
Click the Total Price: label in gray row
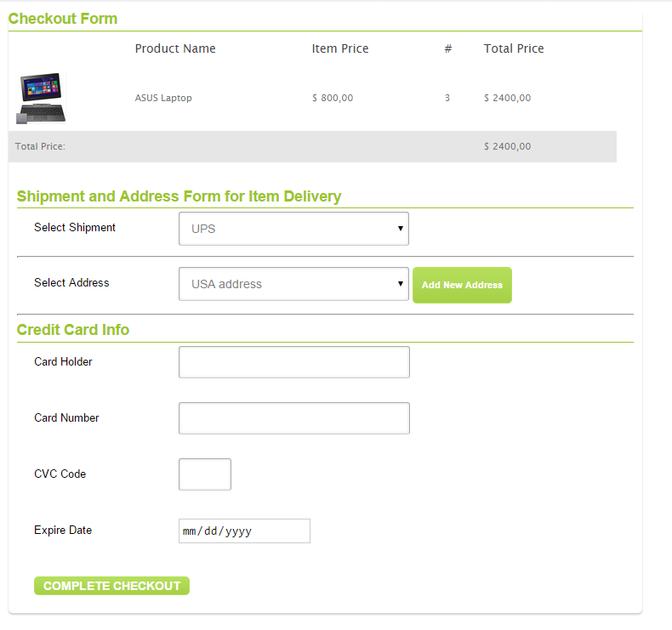click(x=40, y=146)
